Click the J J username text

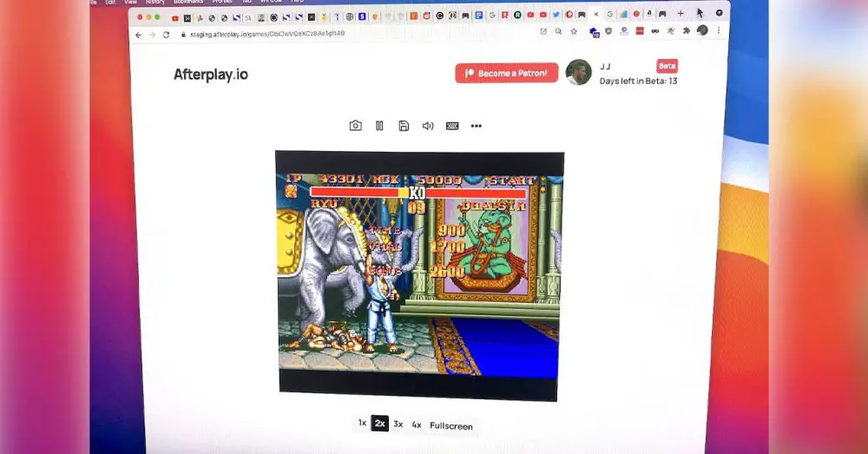pyautogui.click(x=605, y=67)
